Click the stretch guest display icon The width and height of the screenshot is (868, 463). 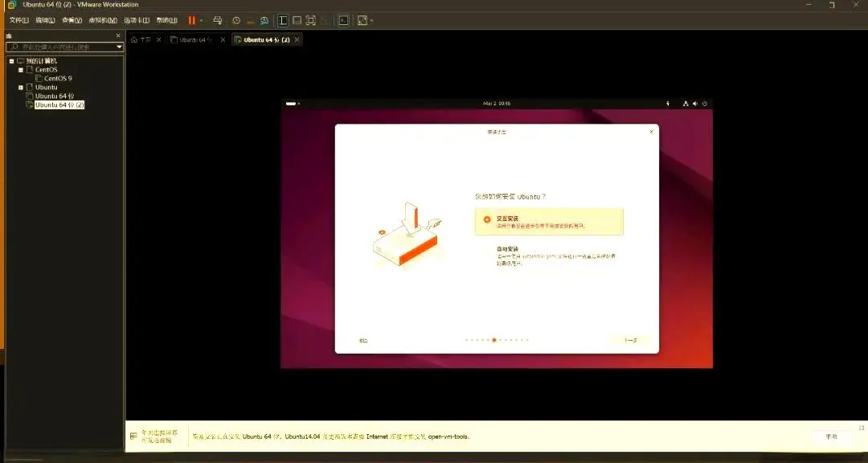(362, 20)
